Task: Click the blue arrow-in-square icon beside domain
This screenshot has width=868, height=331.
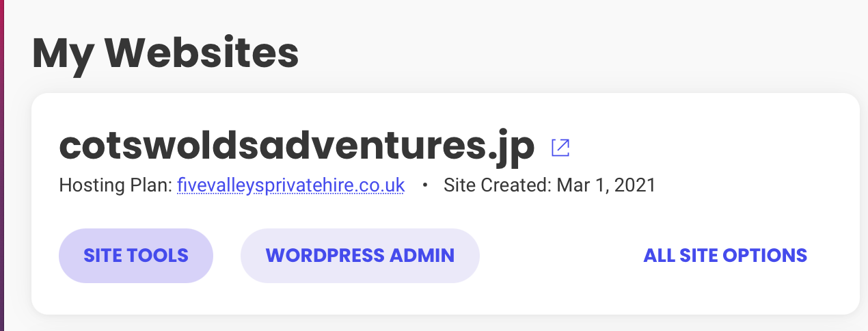Action: click(x=560, y=148)
